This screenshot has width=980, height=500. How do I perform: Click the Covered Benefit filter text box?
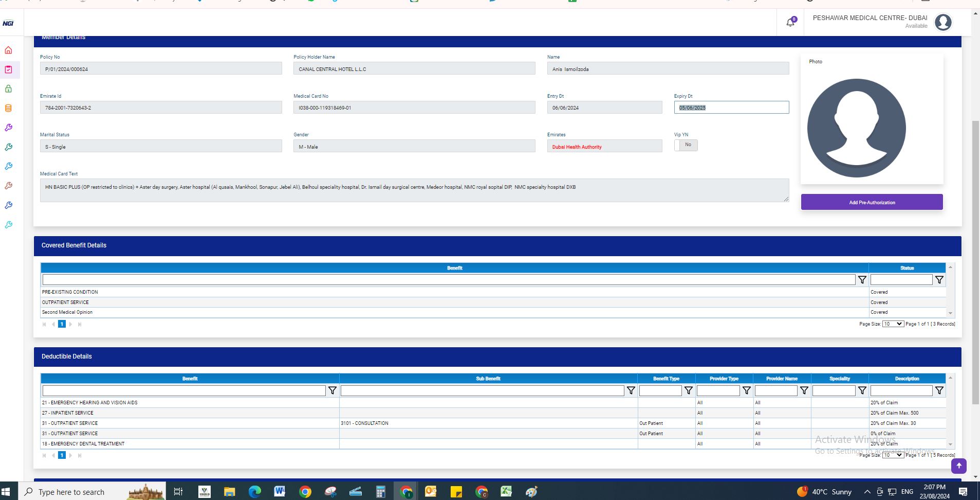448,280
